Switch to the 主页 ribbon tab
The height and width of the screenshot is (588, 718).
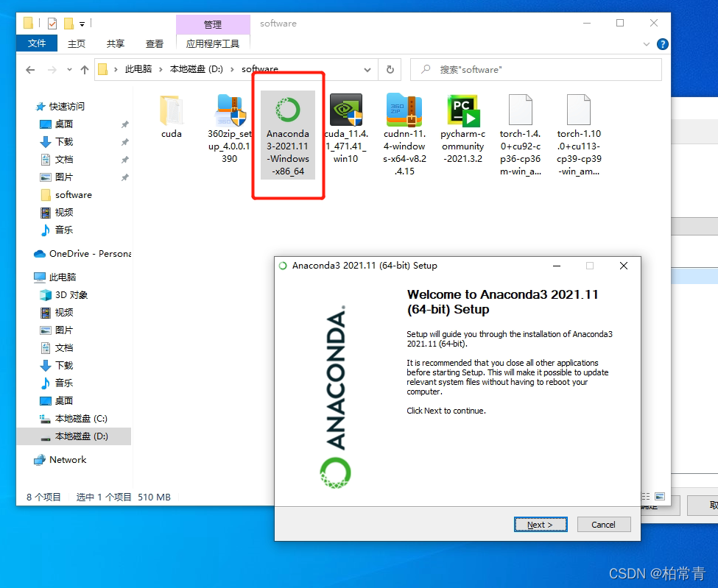77,43
